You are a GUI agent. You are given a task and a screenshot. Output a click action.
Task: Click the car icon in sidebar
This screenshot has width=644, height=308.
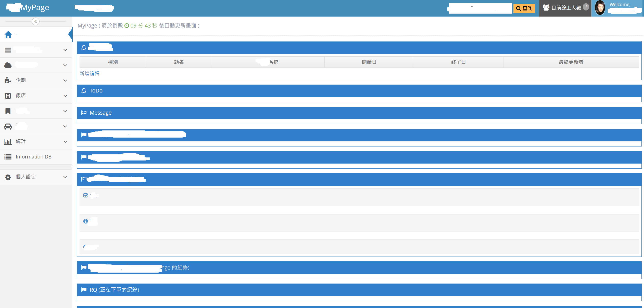[8, 126]
